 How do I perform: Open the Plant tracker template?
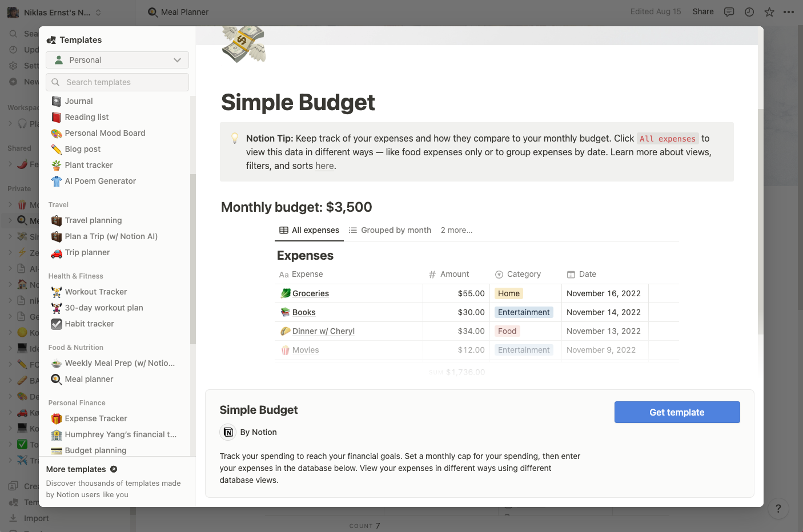click(117, 165)
